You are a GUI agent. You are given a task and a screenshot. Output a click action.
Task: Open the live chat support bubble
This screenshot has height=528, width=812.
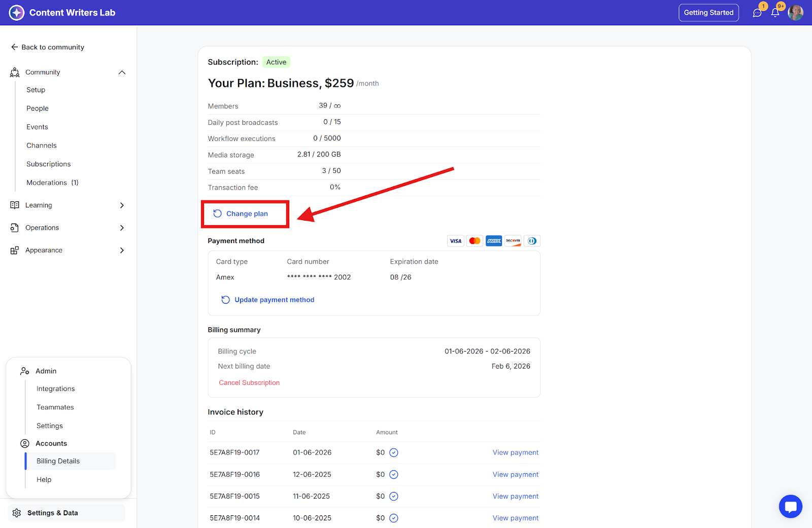790,506
